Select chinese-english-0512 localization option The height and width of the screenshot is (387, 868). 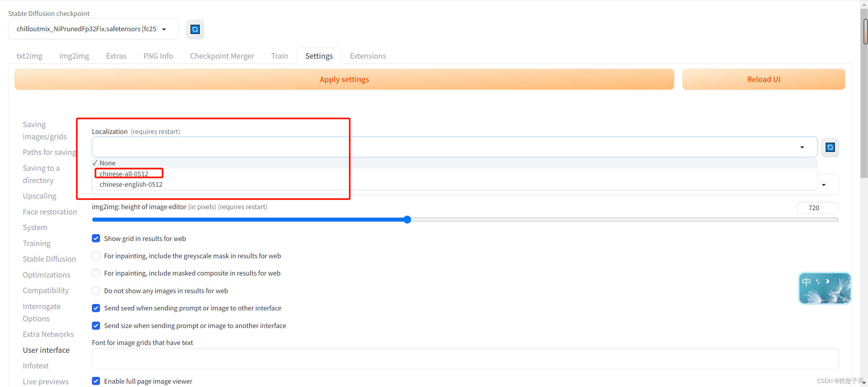pyautogui.click(x=131, y=184)
